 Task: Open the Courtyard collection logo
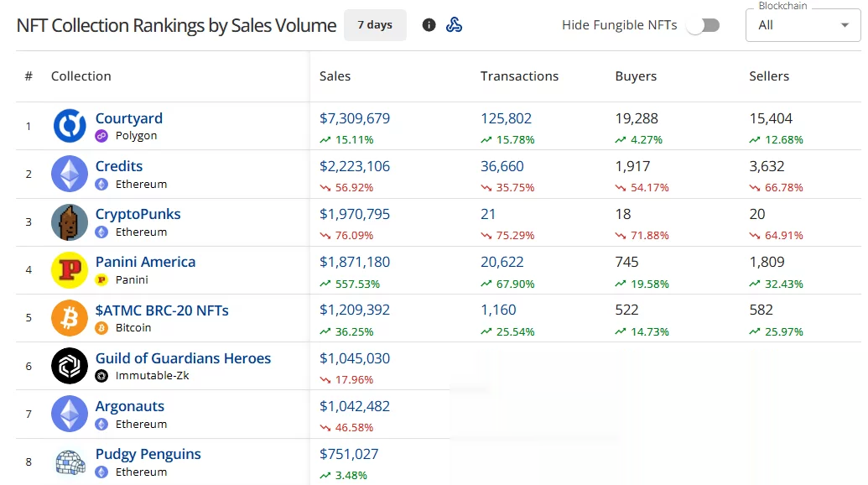[70, 126]
